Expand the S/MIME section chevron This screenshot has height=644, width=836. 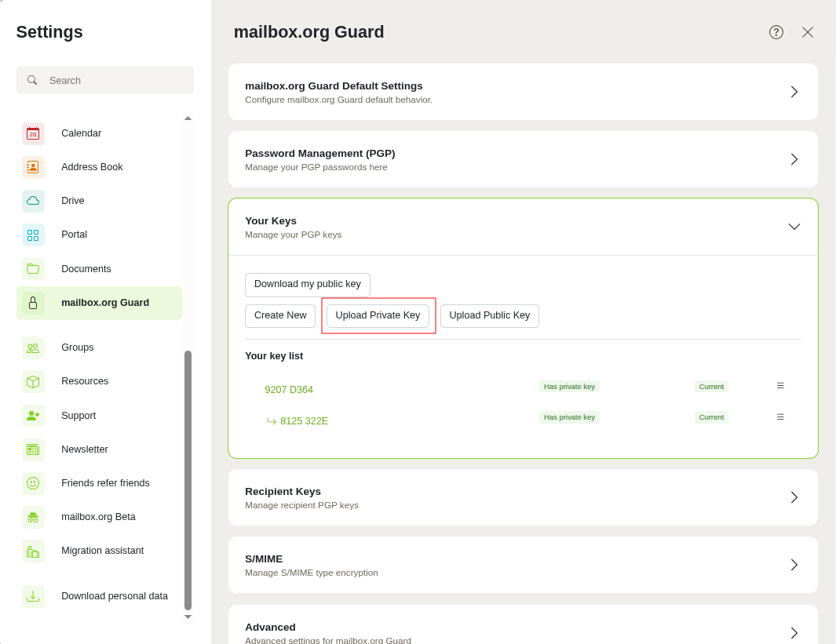794,565
